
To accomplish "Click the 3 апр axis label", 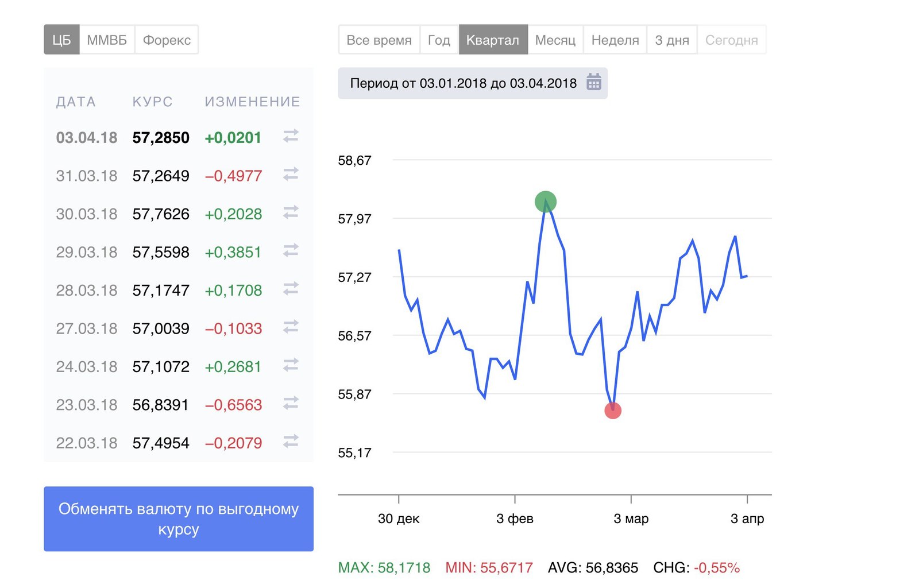I will (747, 519).
